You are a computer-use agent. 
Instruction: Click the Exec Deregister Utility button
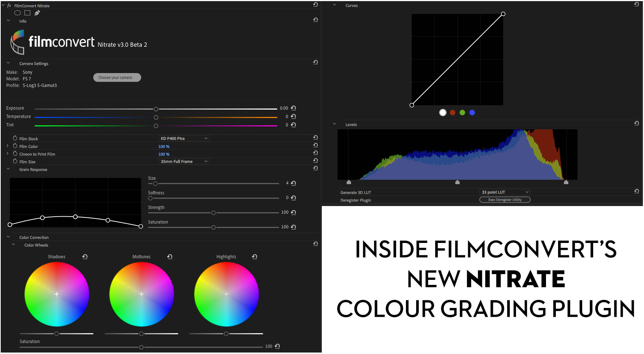pos(505,200)
